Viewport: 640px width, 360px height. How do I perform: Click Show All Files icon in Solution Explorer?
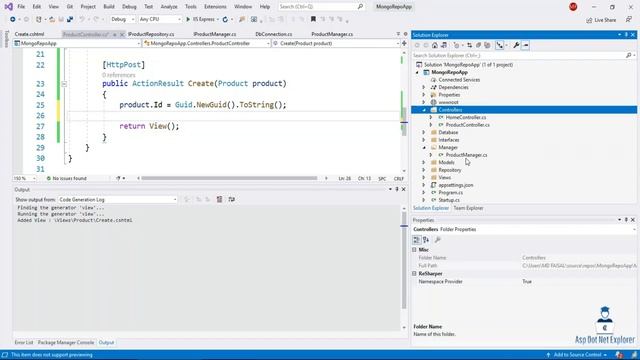(487, 45)
